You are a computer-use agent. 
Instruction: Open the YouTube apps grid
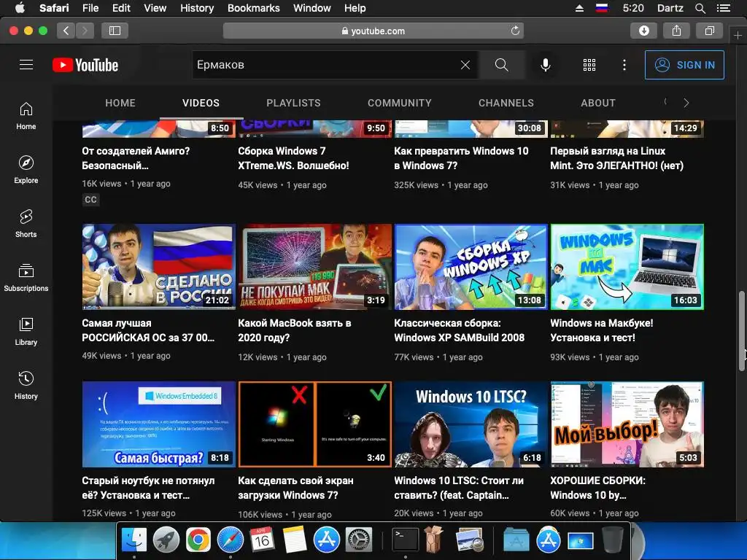click(589, 65)
